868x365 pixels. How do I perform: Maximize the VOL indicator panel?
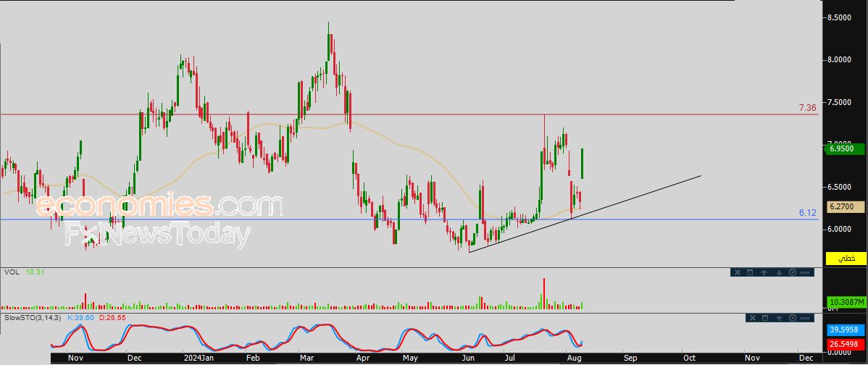pos(750,272)
